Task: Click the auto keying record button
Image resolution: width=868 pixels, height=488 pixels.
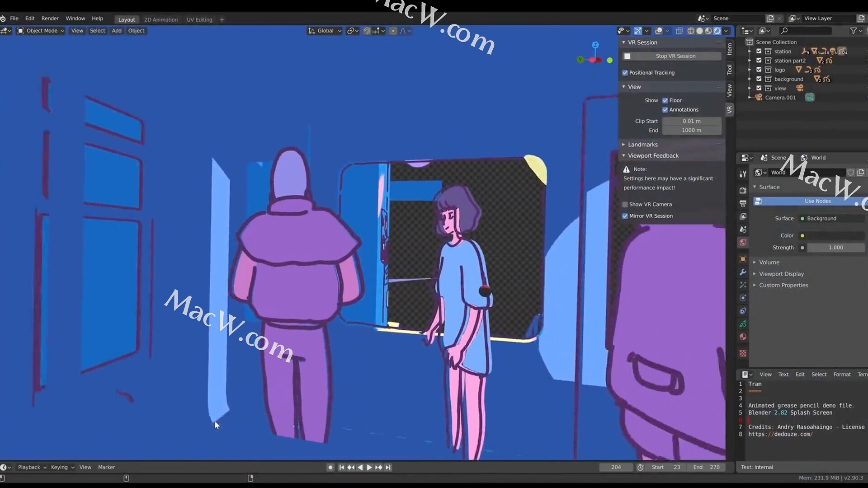Action: tap(330, 467)
